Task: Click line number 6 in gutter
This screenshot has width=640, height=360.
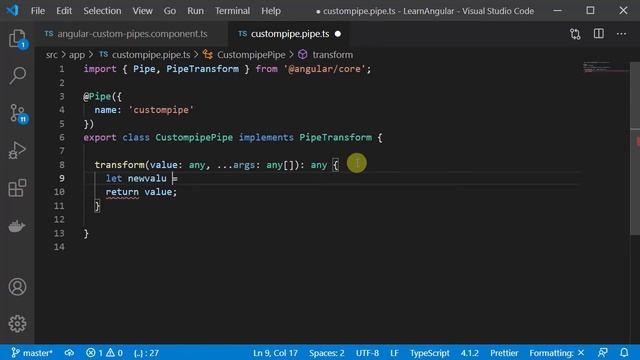Action: (62, 138)
